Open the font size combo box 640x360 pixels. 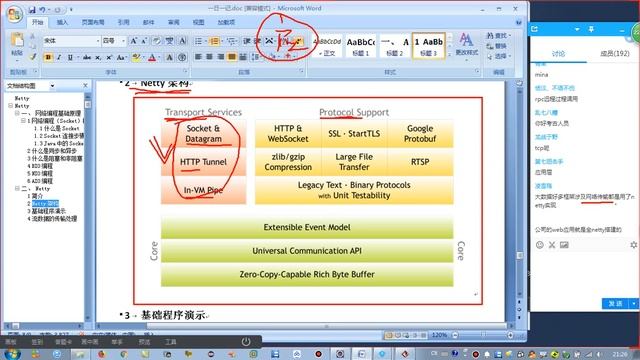(113, 41)
